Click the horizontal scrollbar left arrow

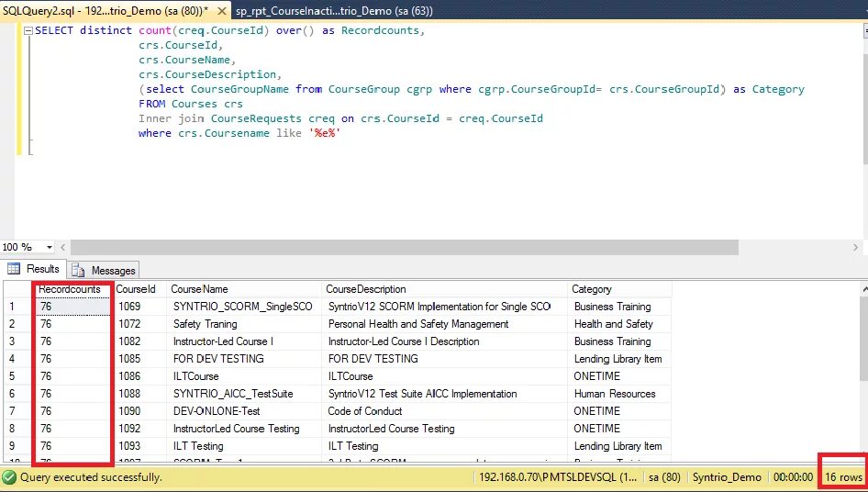pos(62,247)
